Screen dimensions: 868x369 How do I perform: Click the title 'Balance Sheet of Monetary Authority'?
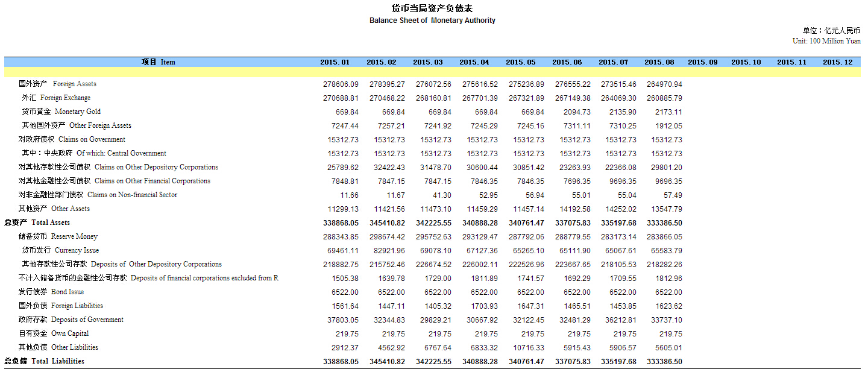432,20
